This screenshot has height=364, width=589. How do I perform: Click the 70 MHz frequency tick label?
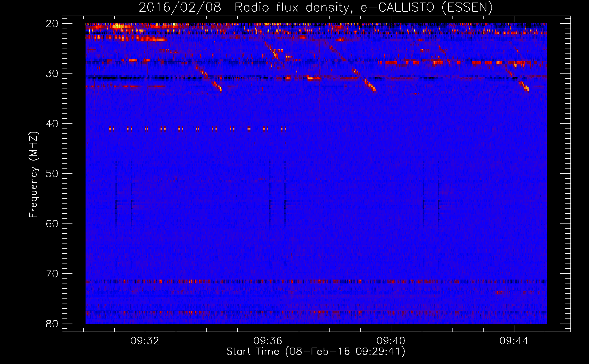point(52,274)
